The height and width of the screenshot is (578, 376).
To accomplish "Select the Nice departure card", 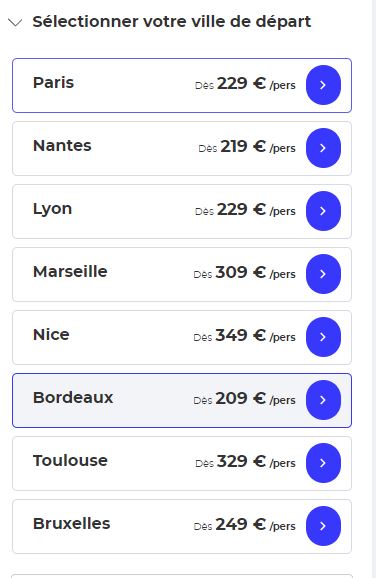I will (182, 337).
